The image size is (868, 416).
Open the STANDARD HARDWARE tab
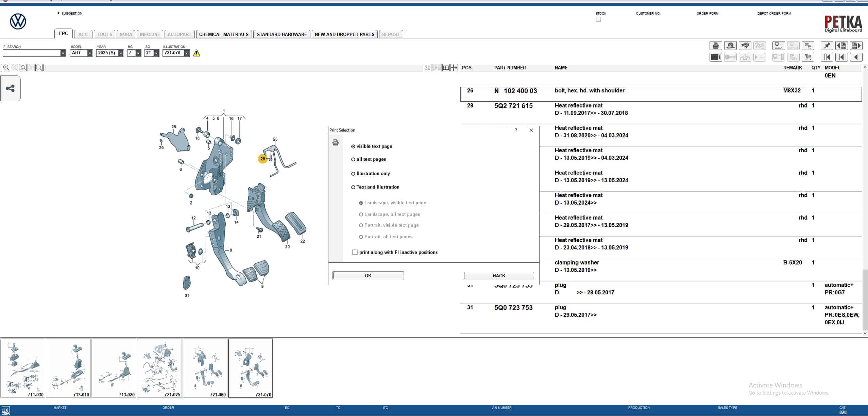pos(282,34)
